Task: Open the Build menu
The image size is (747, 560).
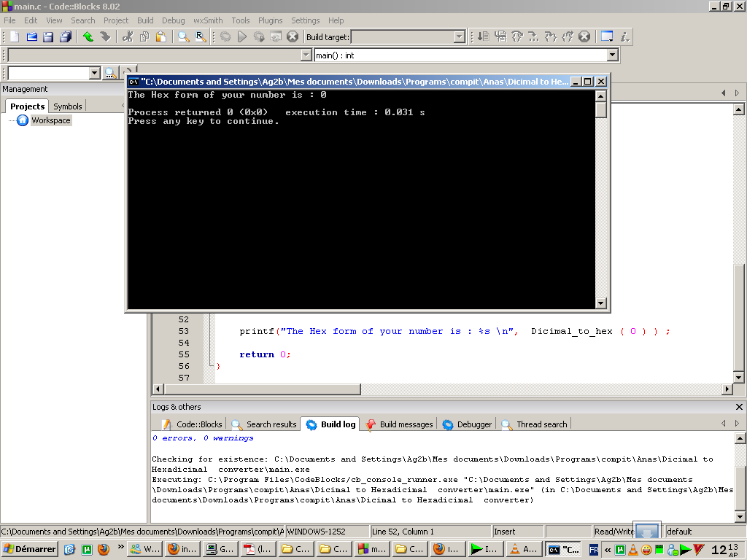Action: point(145,20)
